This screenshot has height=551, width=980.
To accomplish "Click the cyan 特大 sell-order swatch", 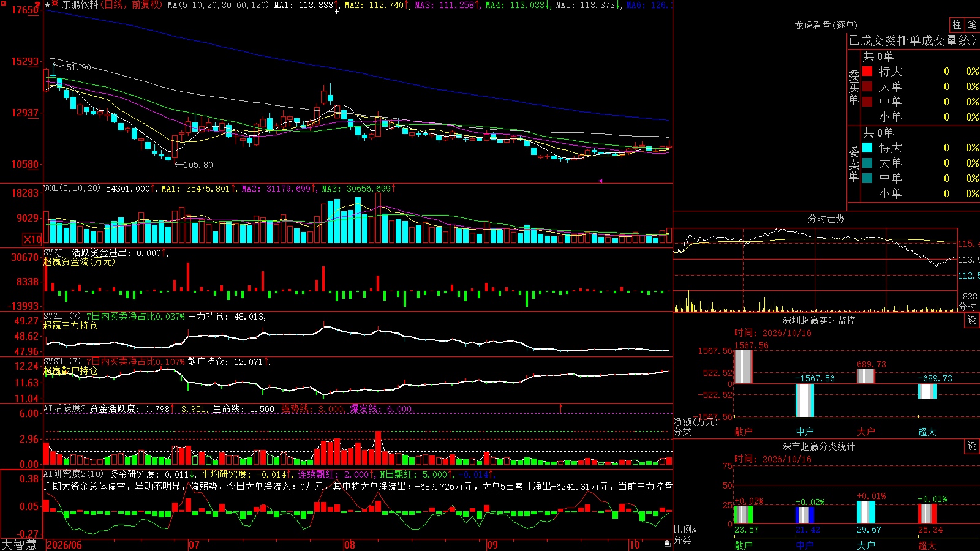I will (867, 148).
